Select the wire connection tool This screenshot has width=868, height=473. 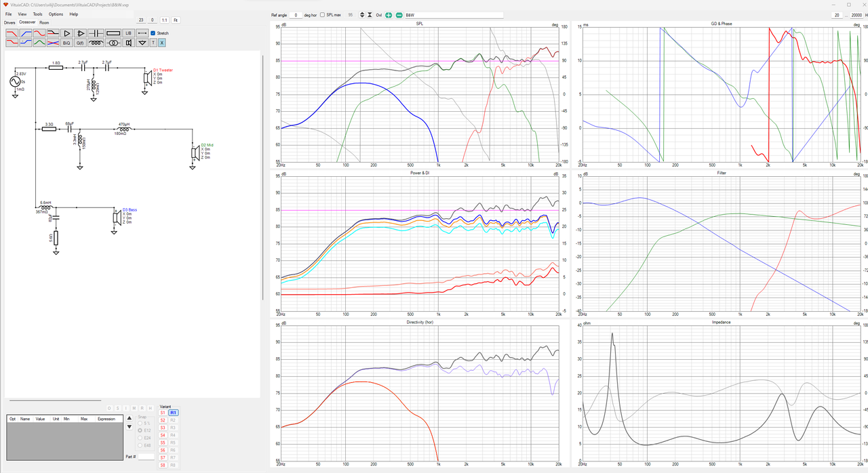click(x=142, y=33)
